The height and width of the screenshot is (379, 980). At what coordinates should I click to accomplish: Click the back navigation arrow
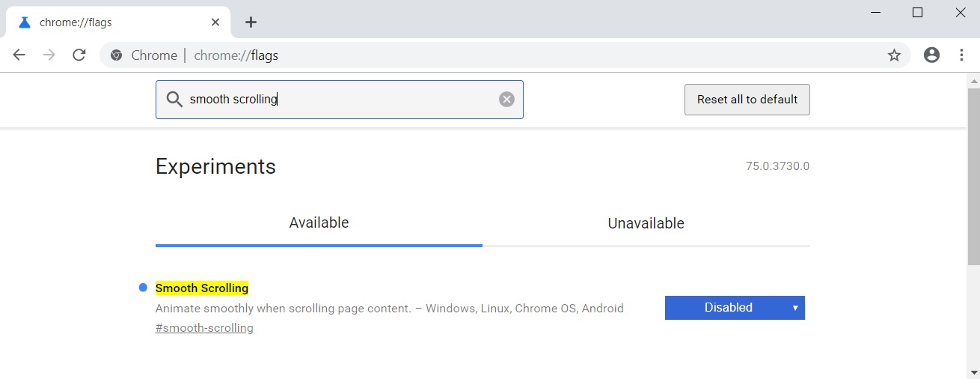tap(19, 55)
